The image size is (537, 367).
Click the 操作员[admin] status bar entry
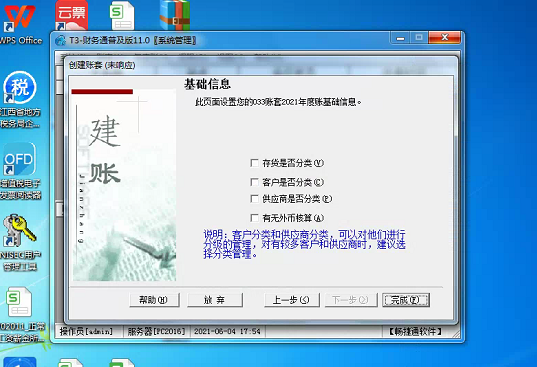pos(86,331)
